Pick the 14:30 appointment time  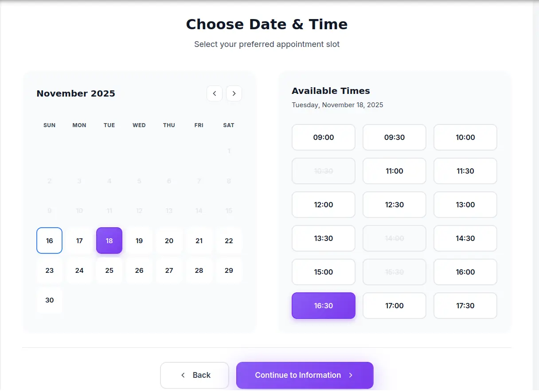(465, 238)
